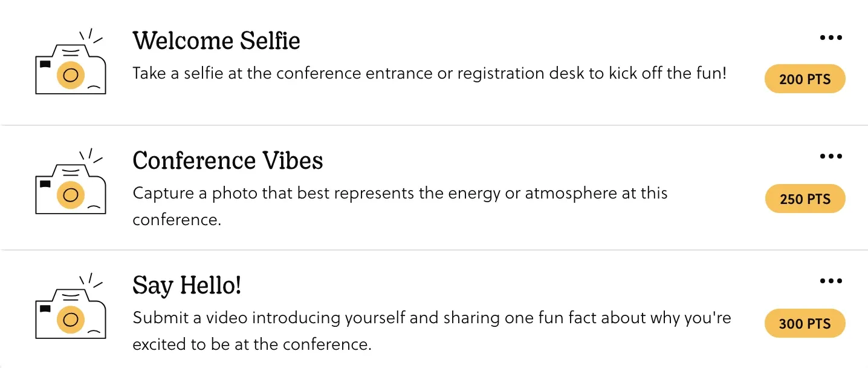Select the Conference Vibes description
Image resolution: width=868 pixels, height=368 pixels.
point(400,206)
